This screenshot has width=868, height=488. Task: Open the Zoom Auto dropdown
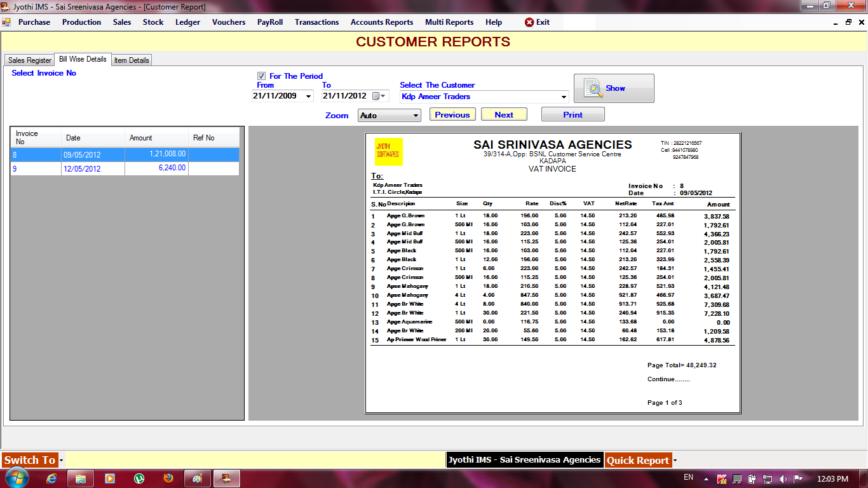point(416,116)
